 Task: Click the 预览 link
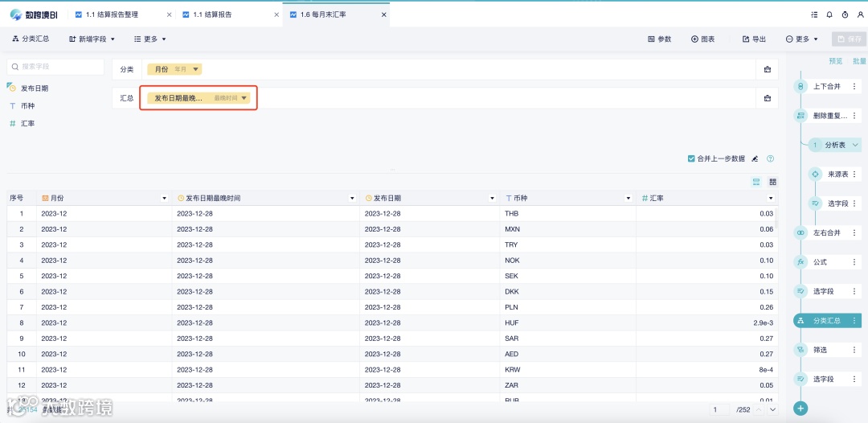click(835, 61)
